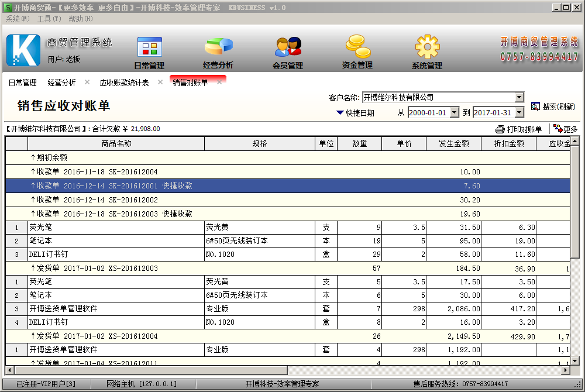Open the 客户名称 dropdown arrow
The height and width of the screenshot is (392, 585).
coord(519,97)
